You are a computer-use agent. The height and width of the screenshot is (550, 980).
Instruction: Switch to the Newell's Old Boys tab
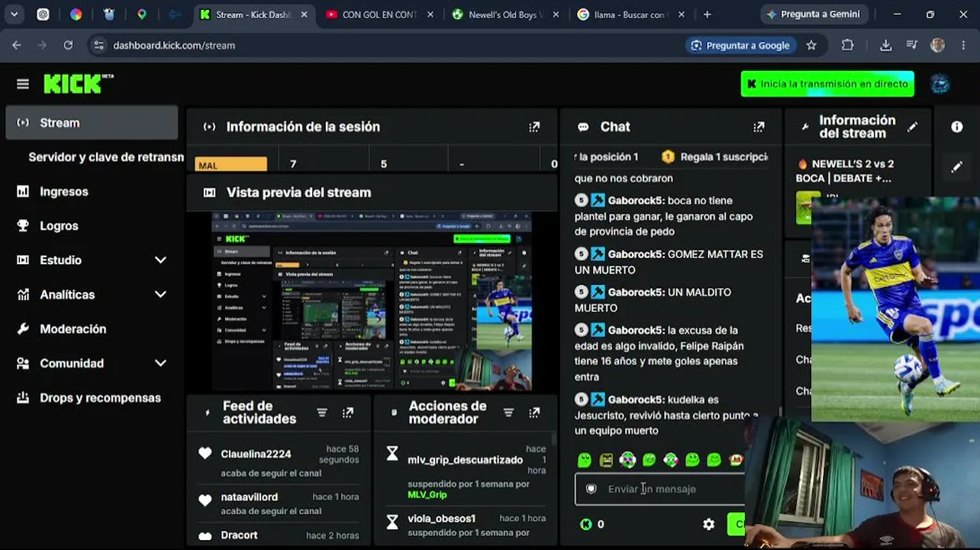[505, 15]
